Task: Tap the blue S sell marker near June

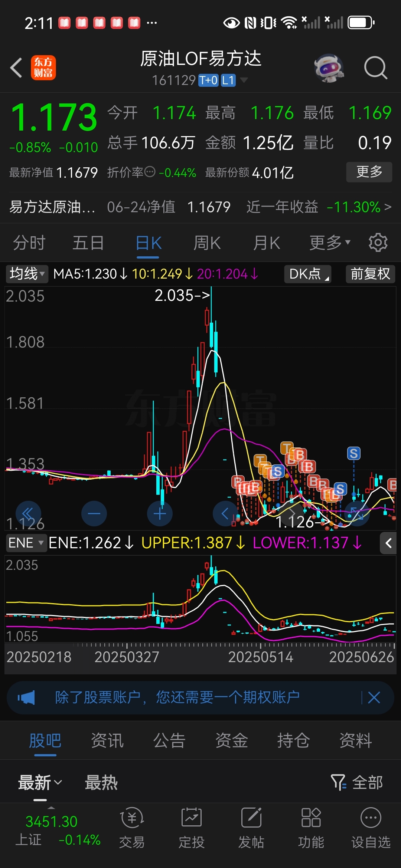Action: pos(353,453)
